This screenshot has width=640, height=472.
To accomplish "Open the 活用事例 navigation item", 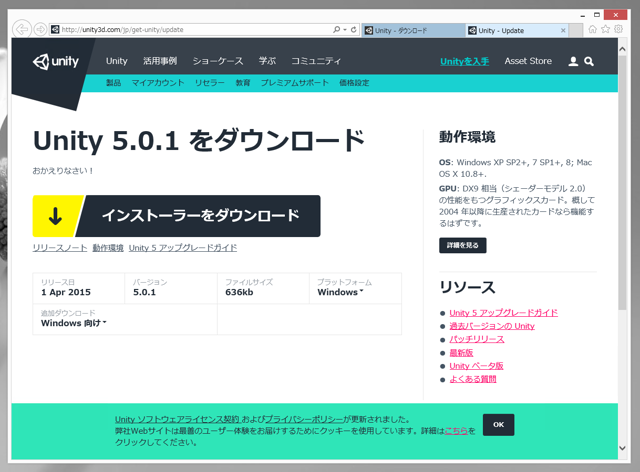I will coord(160,61).
